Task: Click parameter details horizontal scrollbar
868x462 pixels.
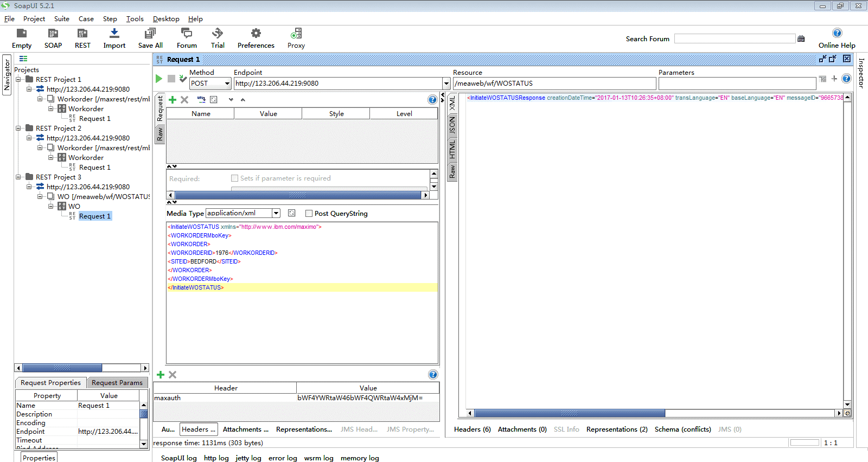Action: tap(298, 195)
